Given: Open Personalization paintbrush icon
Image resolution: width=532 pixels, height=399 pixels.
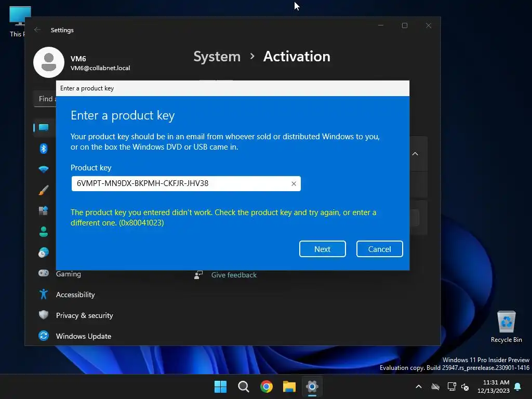Looking at the screenshot, I should tap(44, 190).
